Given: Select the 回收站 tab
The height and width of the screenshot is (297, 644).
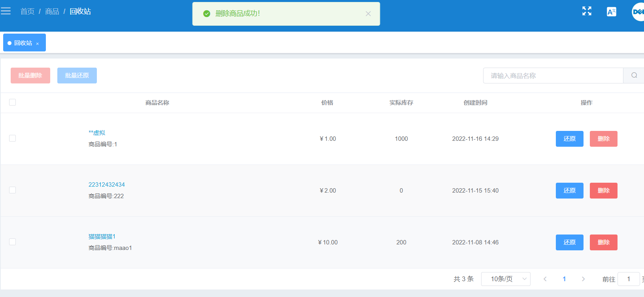Looking at the screenshot, I should 25,42.
